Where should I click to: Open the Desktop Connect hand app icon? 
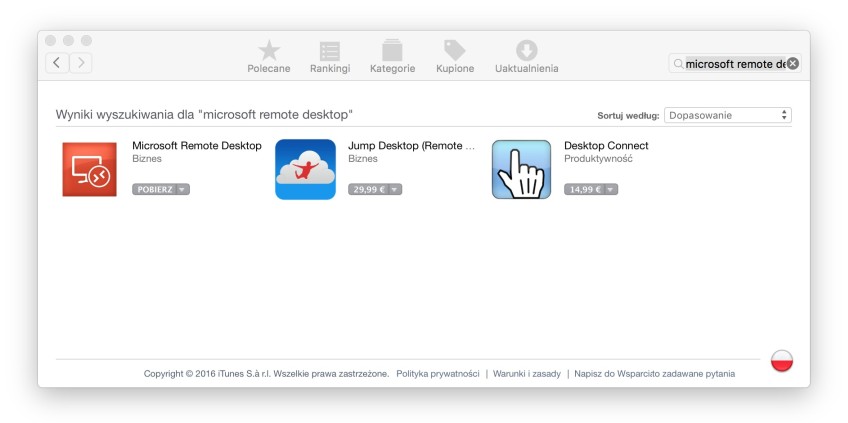pyautogui.click(x=521, y=169)
